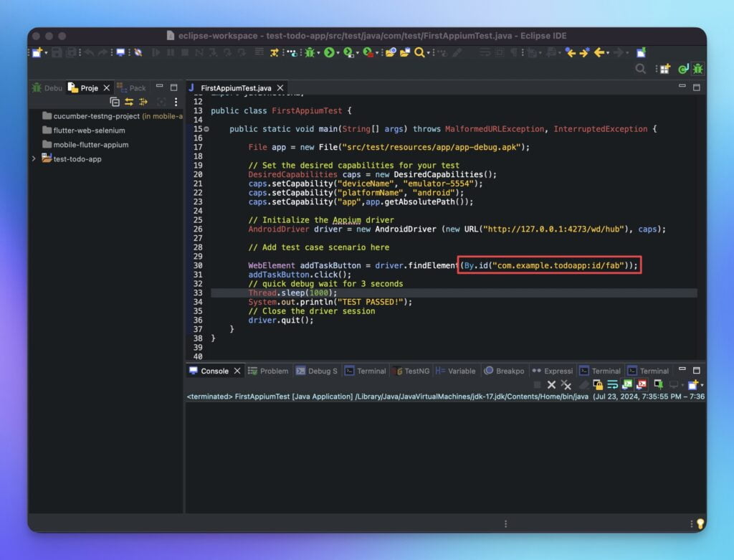Click the Pin Editor icon

click(641, 52)
